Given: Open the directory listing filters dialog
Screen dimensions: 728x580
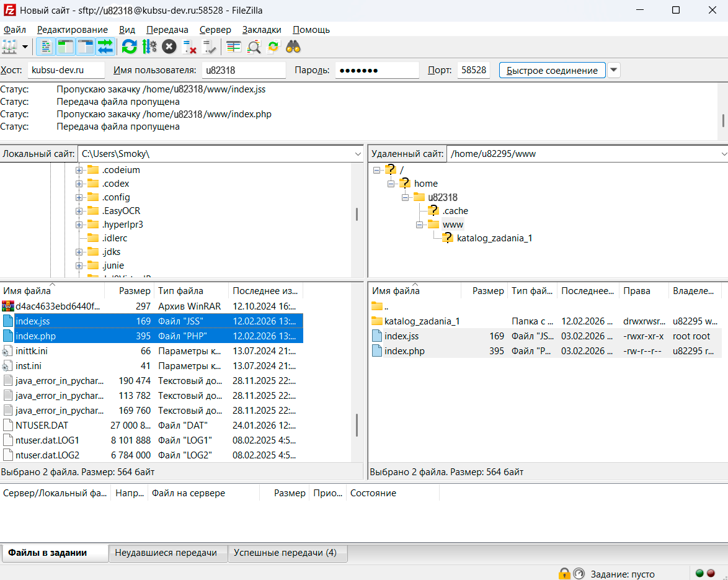Looking at the screenshot, I should (x=234, y=47).
